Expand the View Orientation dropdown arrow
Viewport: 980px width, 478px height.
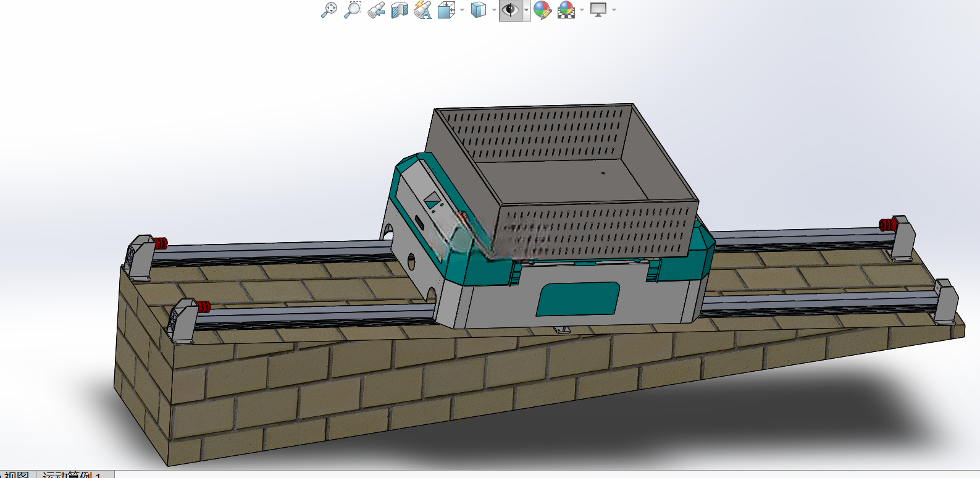pos(462,10)
